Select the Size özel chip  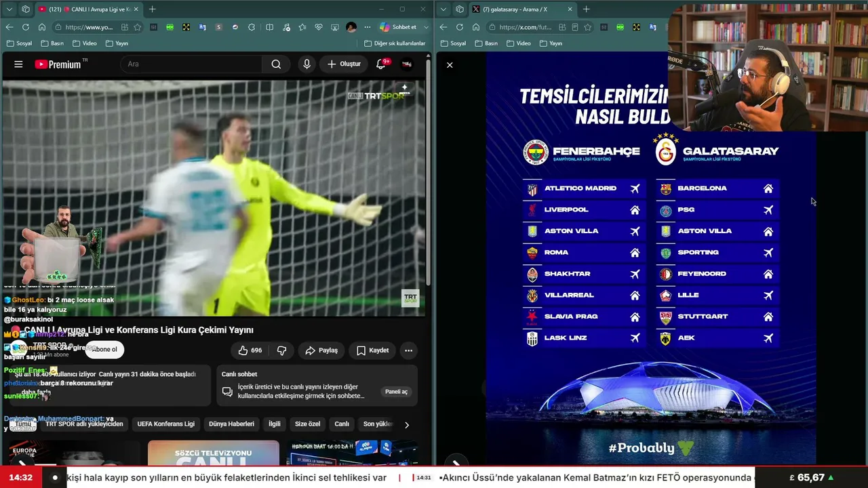pos(307,424)
